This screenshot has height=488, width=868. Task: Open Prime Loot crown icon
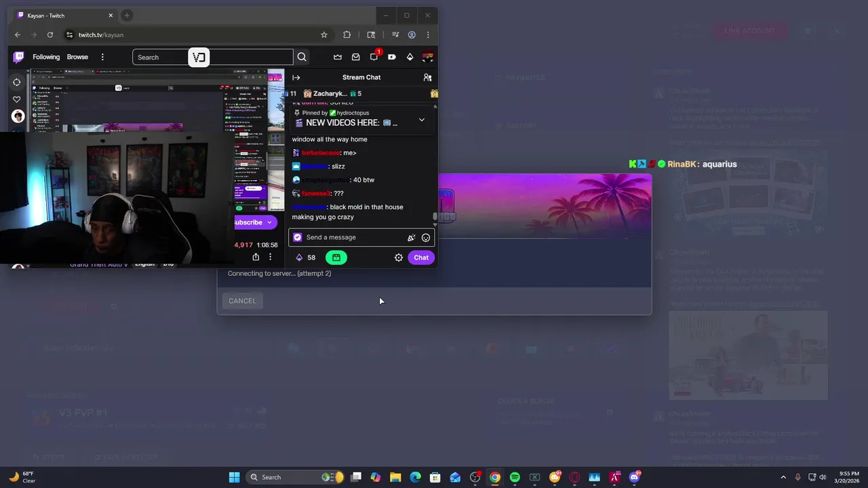click(338, 57)
